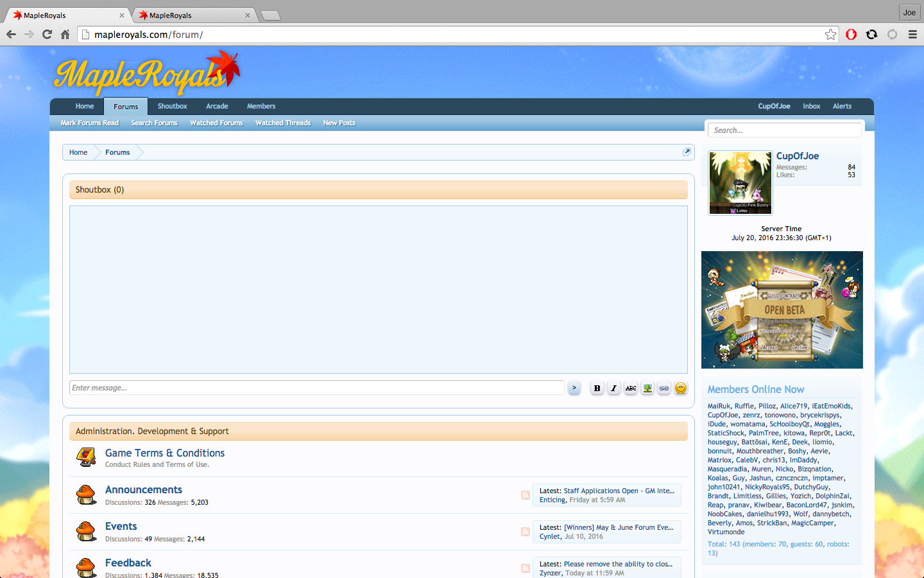Click the Announcements mushroom forum icon

[86, 495]
